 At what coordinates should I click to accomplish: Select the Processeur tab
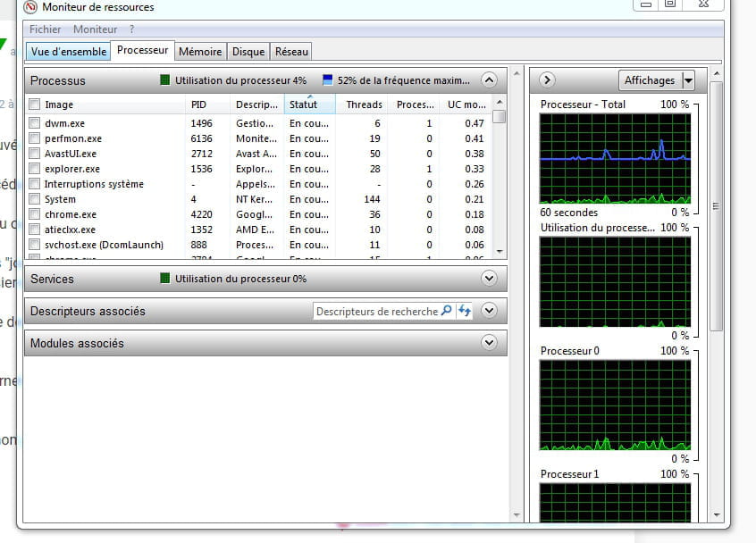point(142,50)
